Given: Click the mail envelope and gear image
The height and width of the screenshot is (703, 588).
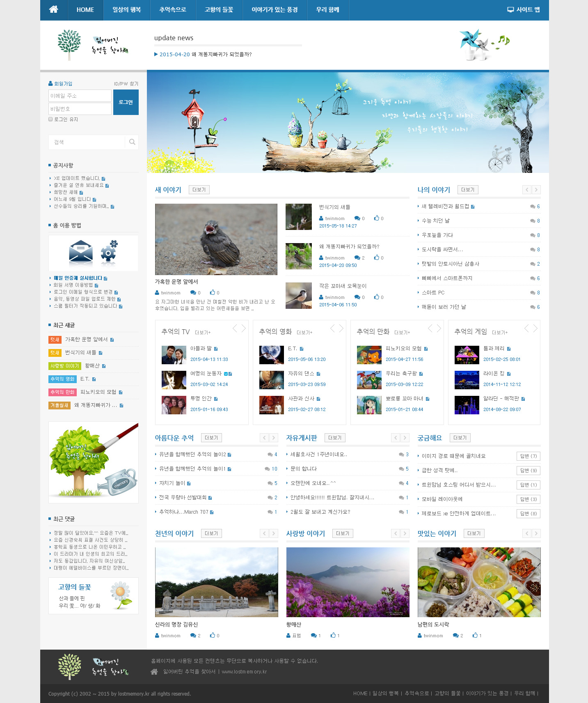Looking at the screenshot, I should pyautogui.click(x=93, y=253).
